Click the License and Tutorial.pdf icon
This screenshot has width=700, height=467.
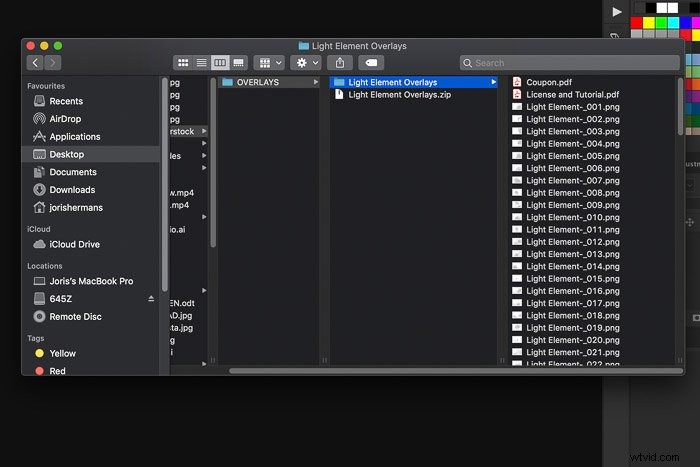click(x=517, y=94)
